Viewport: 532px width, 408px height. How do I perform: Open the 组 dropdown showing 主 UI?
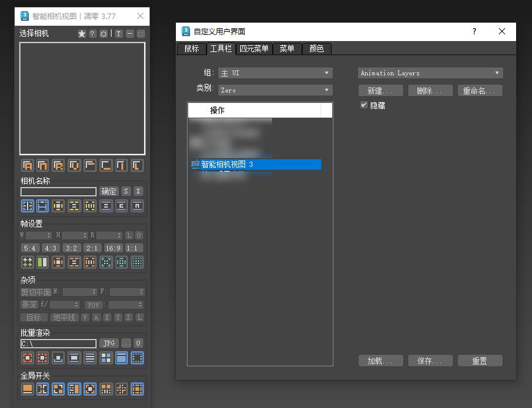[275, 73]
